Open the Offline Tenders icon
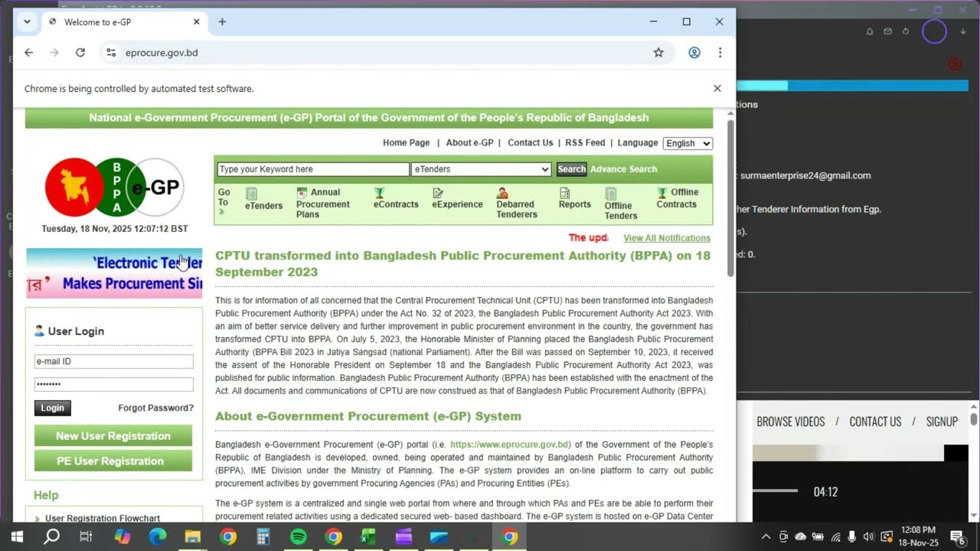This screenshot has width=980, height=551. [610, 194]
